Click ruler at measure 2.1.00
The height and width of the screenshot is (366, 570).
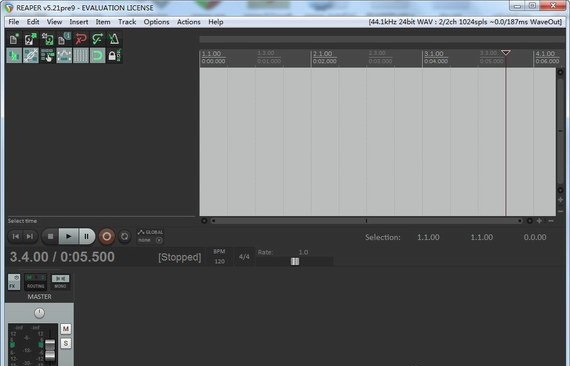(x=323, y=54)
